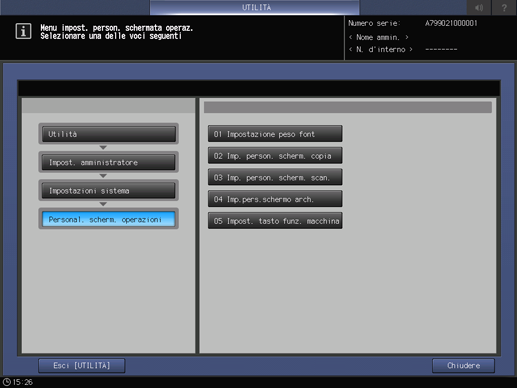Tap the clock icon in status bar
The image size is (517, 388).
[x=6, y=382]
